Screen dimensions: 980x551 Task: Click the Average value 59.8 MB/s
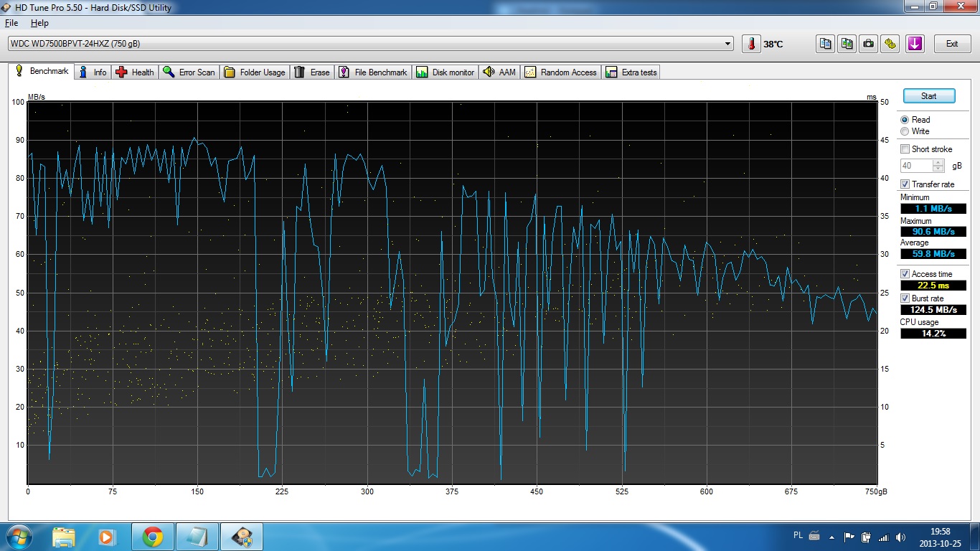pyautogui.click(x=933, y=254)
